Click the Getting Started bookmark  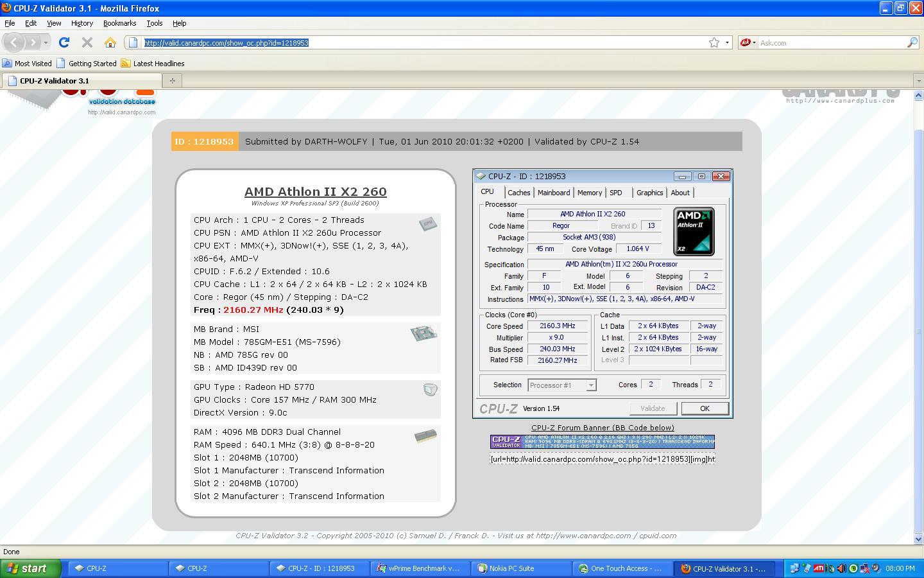coord(87,64)
